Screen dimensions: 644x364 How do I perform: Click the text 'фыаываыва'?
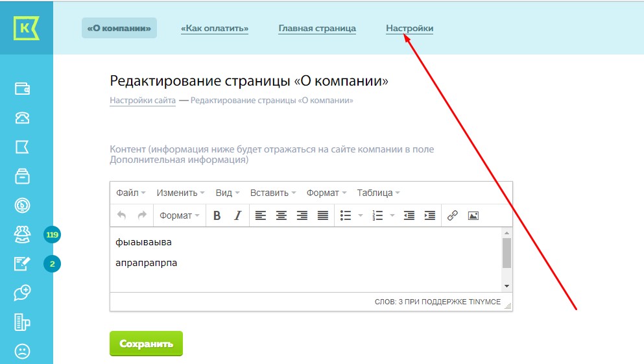pyautogui.click(x=143, y=243)
